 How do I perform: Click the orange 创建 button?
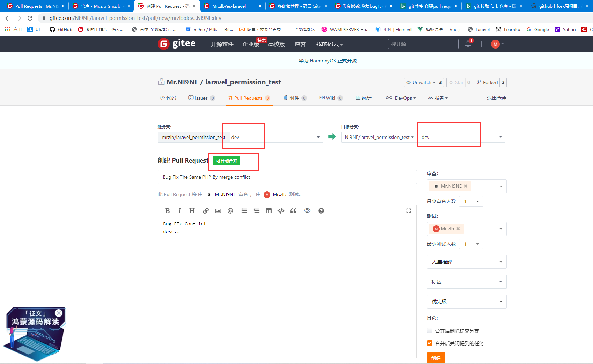point(436,358)
